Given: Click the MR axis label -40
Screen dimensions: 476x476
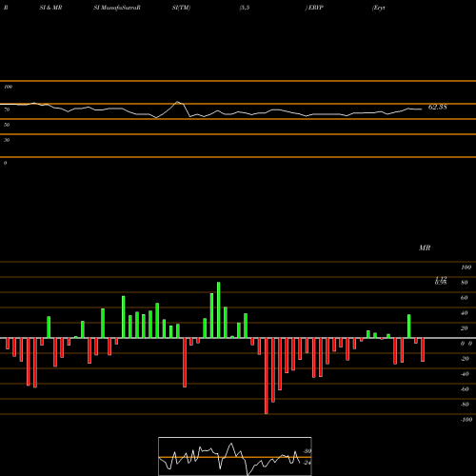Looking at the screenshot, I should point(465,374).
